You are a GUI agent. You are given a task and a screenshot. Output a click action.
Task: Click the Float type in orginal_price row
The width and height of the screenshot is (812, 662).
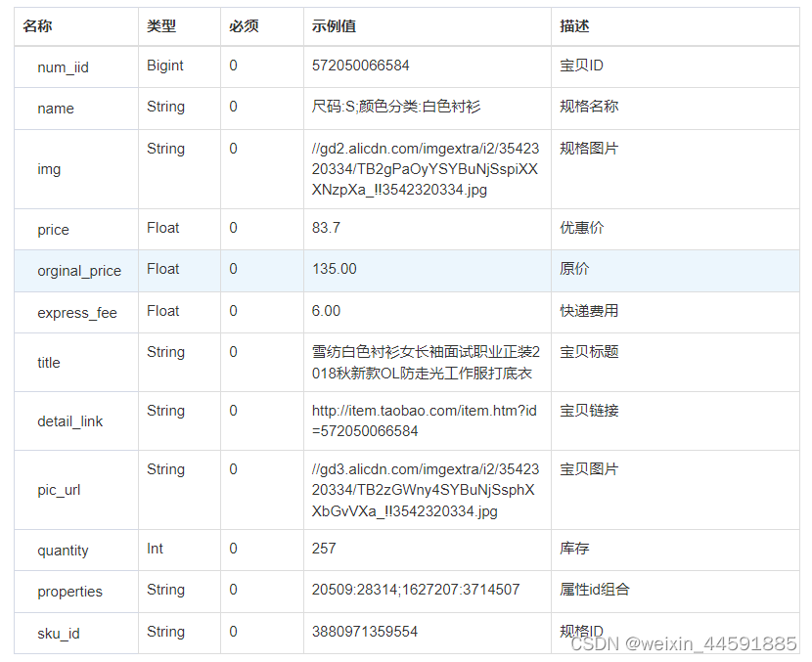(163, 269)
